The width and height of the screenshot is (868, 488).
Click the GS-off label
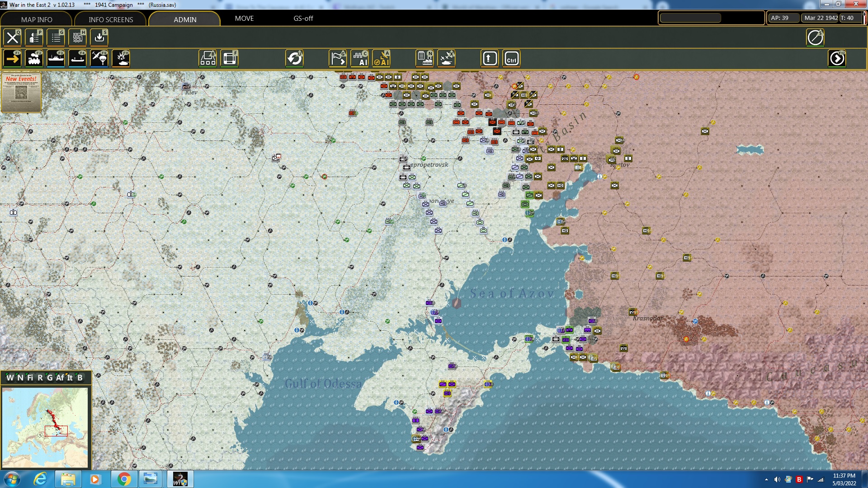pyautogui.click(x=303, y=19)
